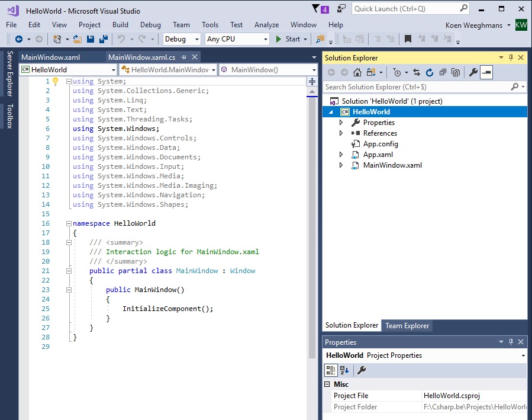
Task: Click the Save All icon
Action: 104,39
